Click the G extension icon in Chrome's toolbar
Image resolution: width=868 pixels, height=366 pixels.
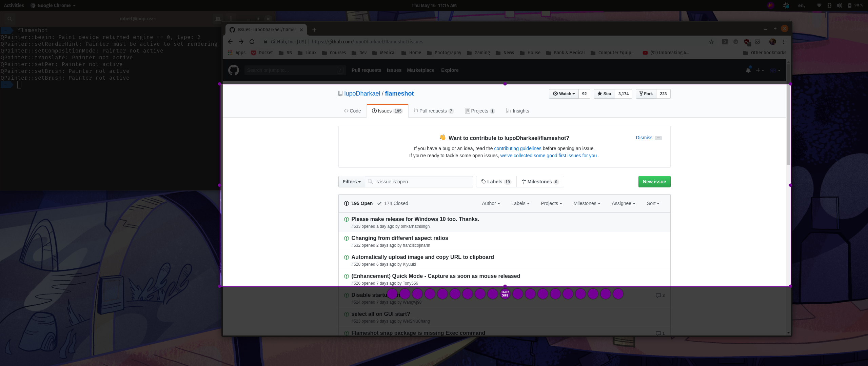(x=725, y=42)
